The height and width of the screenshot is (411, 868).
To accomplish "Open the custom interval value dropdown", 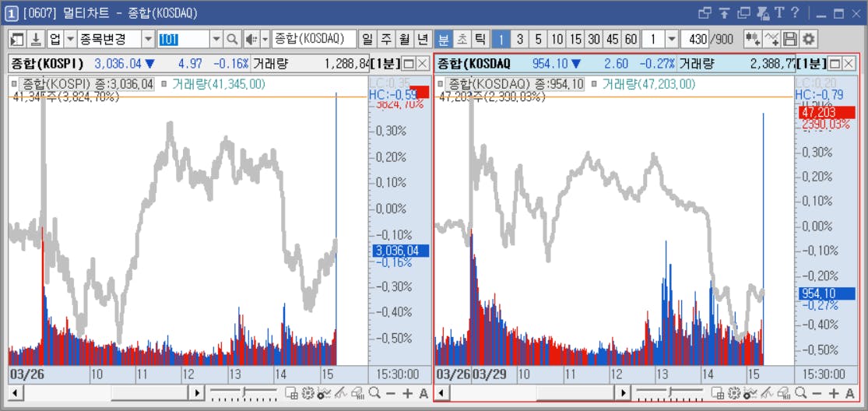I will (x=672, y=39).
